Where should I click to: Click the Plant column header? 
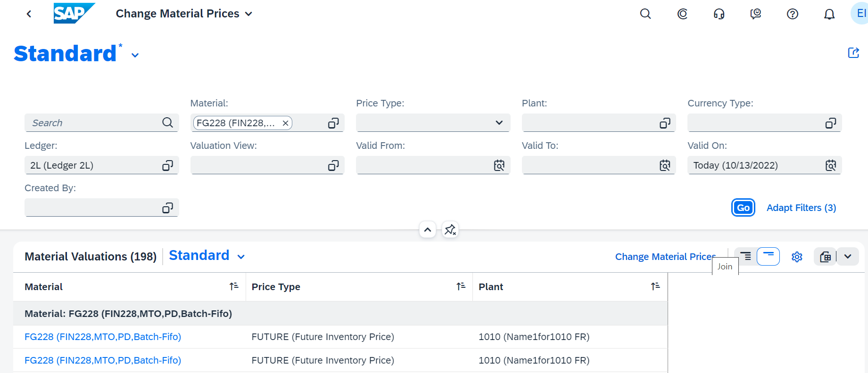pos(570,287)
